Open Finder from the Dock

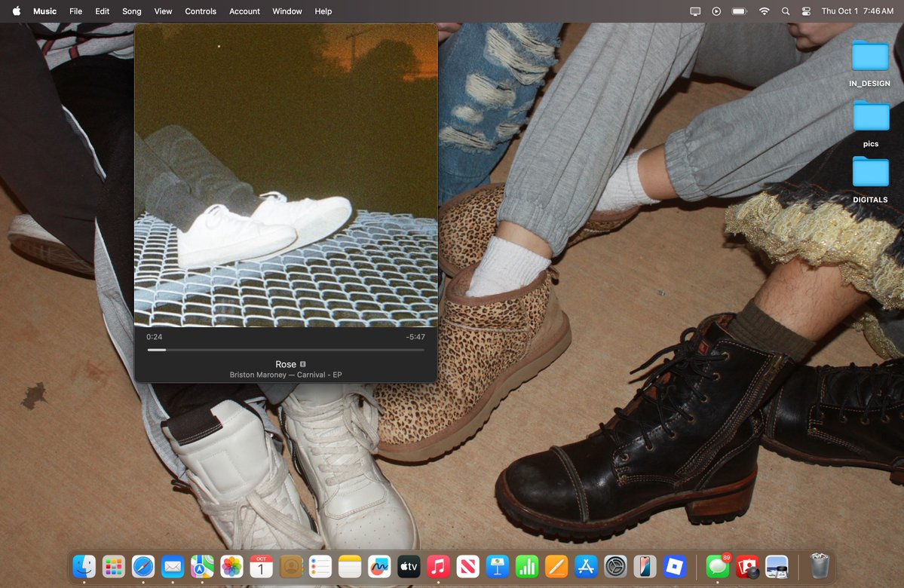click(x=84, y=567)
